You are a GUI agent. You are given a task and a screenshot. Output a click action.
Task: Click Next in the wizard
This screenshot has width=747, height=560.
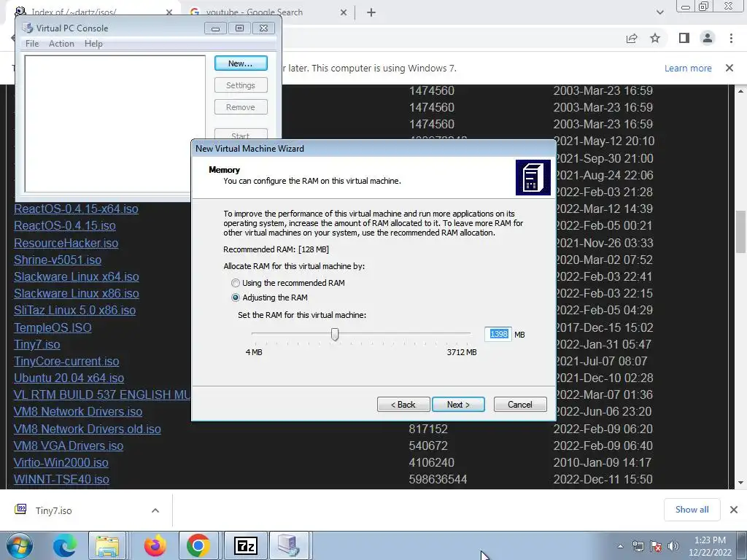click(x=458, y=404)
